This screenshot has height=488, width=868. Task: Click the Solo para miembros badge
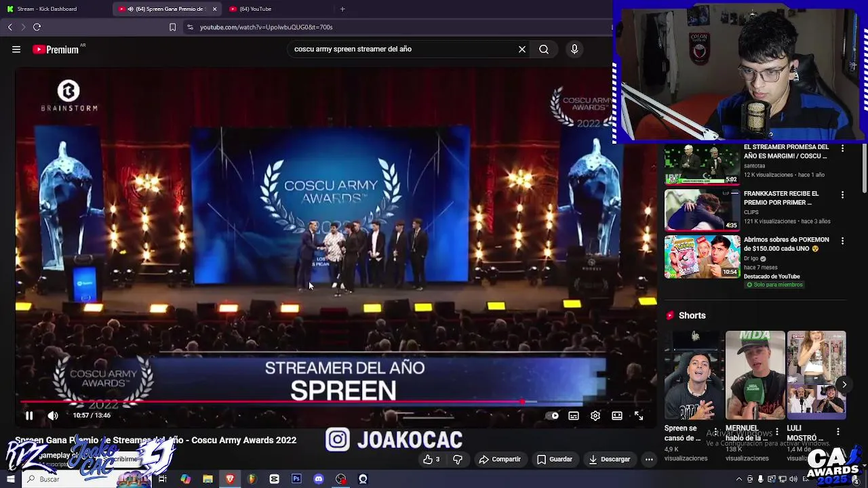point(774,285)
